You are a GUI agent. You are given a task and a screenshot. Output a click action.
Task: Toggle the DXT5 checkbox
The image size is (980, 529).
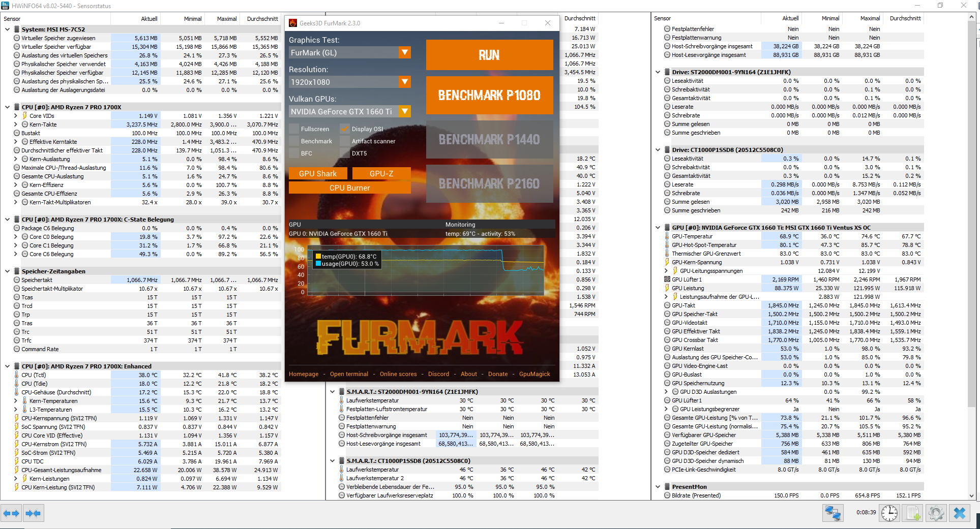(x=344, y=153)
